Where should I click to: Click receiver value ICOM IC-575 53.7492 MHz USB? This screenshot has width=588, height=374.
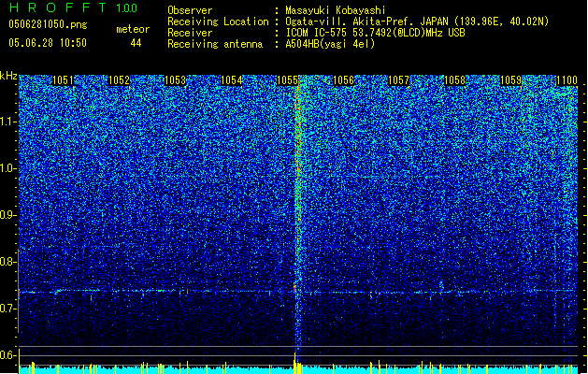click(375, 33)
